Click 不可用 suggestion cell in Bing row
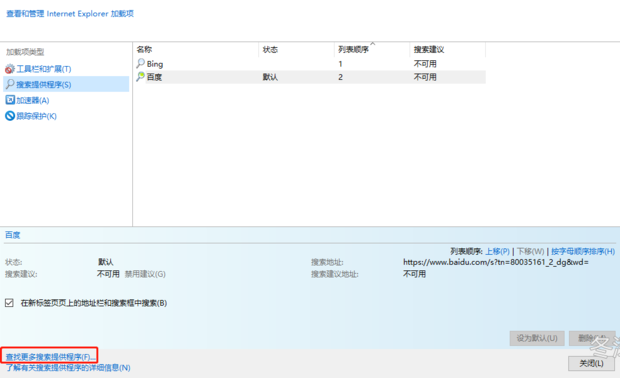Viewport: 620px width, 378px height. pyautogui.click(x=425, y=64)
